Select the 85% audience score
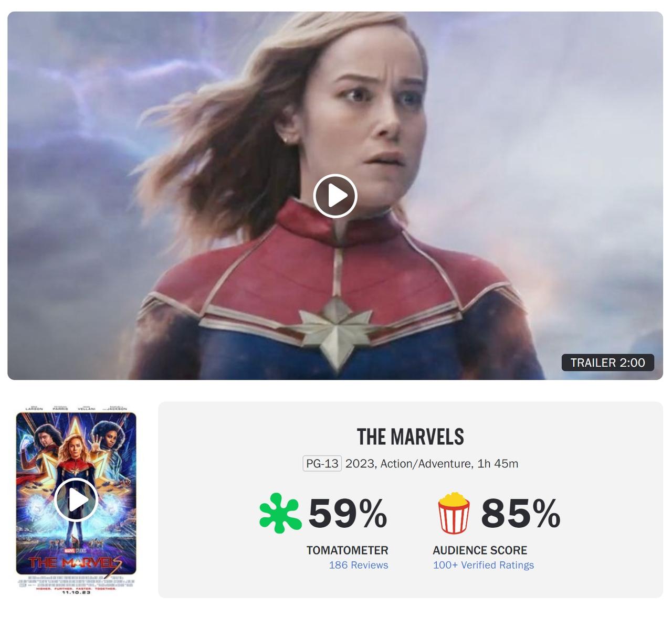672x618 pixels. (x=520, y=514)
